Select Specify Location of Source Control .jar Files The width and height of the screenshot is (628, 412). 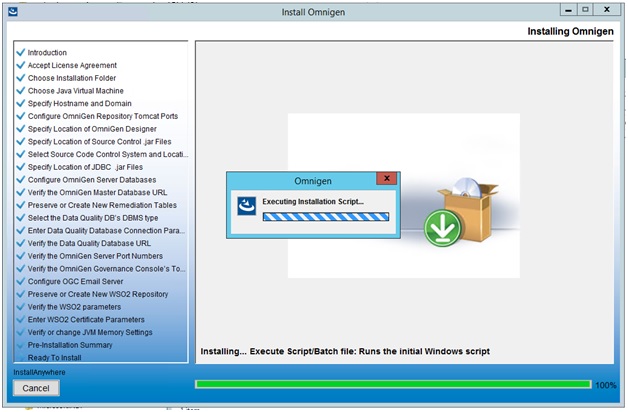point(99,142)
